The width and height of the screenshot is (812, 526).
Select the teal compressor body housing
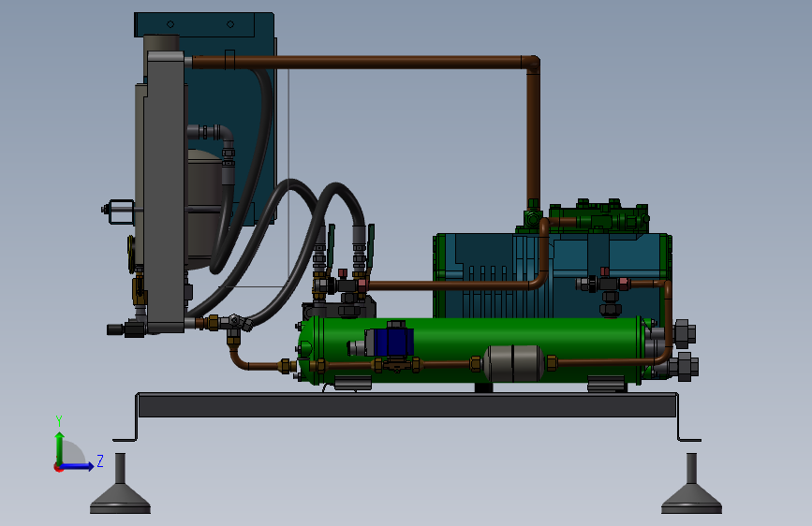pos(552,274)
